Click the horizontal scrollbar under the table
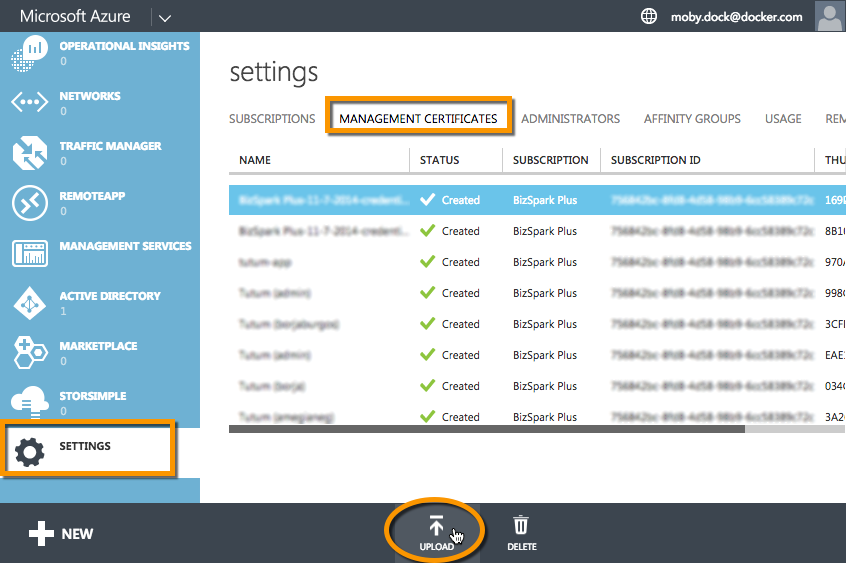Image resolution: width=846 pixels, height=563 pixels. 487,429
